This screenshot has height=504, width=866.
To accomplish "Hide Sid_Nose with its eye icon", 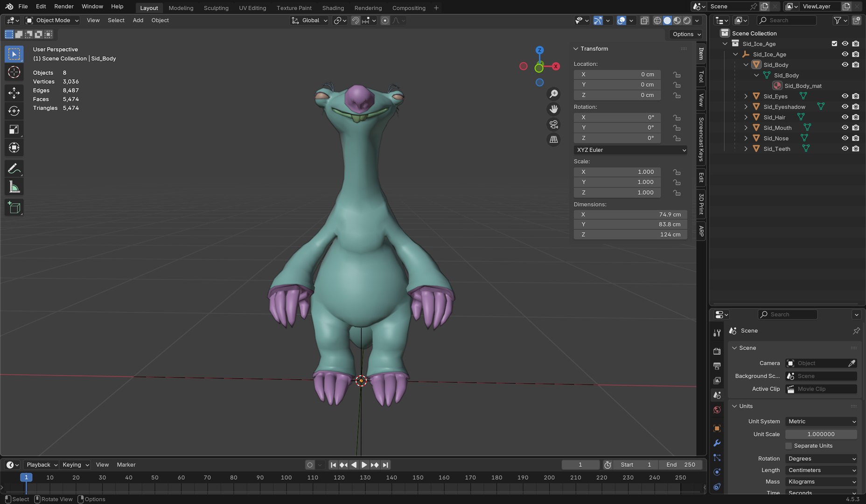I will click(x=845, y=138).
